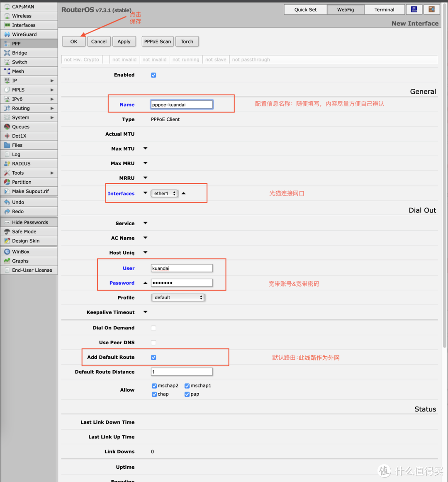Click the Partition pie icon
448x482 pixels.
7,182
